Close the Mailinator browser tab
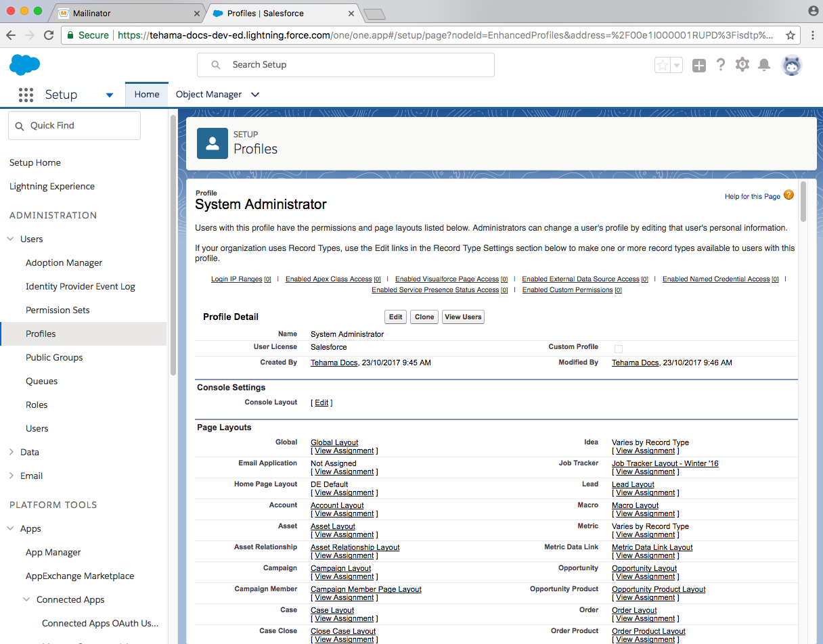The image size is (823, 644). 197,14
